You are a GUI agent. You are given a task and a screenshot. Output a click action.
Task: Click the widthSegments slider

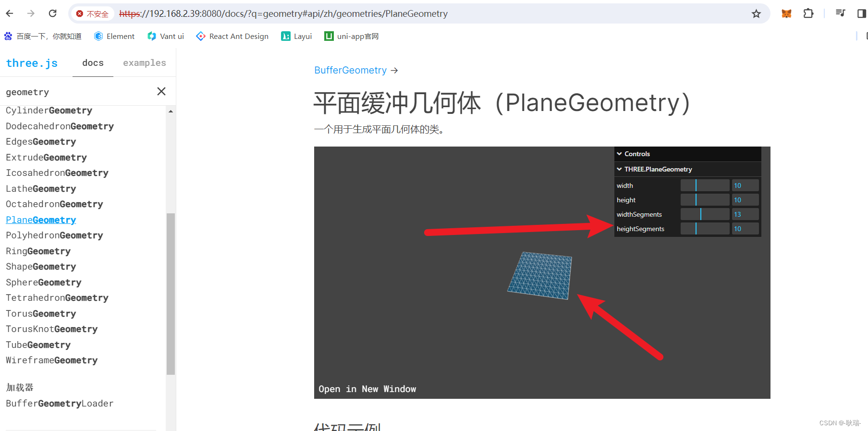click(705, 214)
